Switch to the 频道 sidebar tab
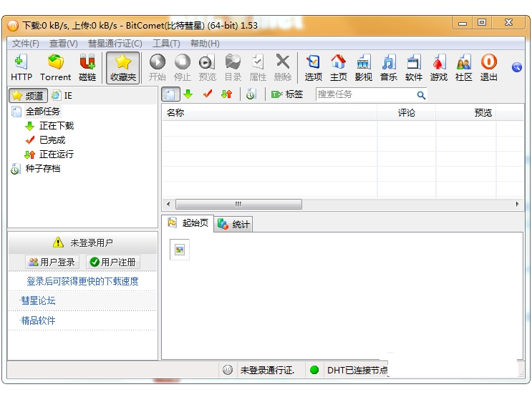The width and height of the screenshot is (532, 397). pyautogui.click(x=28, y=96)
